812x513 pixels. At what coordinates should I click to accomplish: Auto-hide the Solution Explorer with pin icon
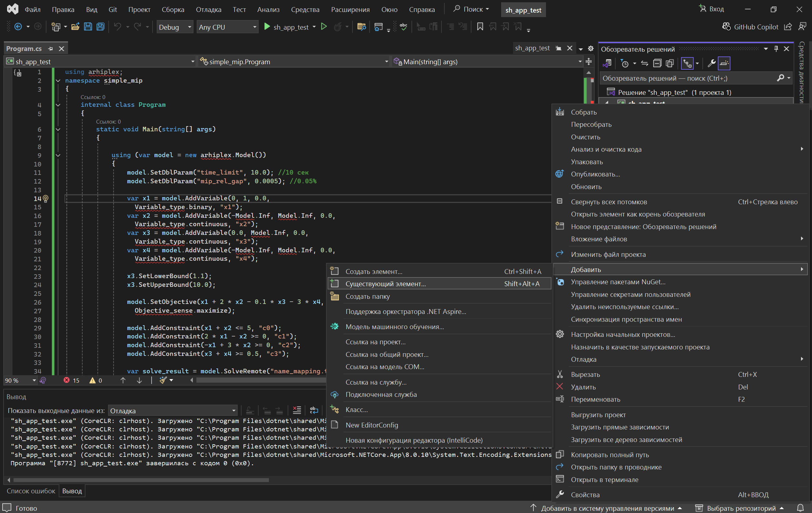[776, 49]
